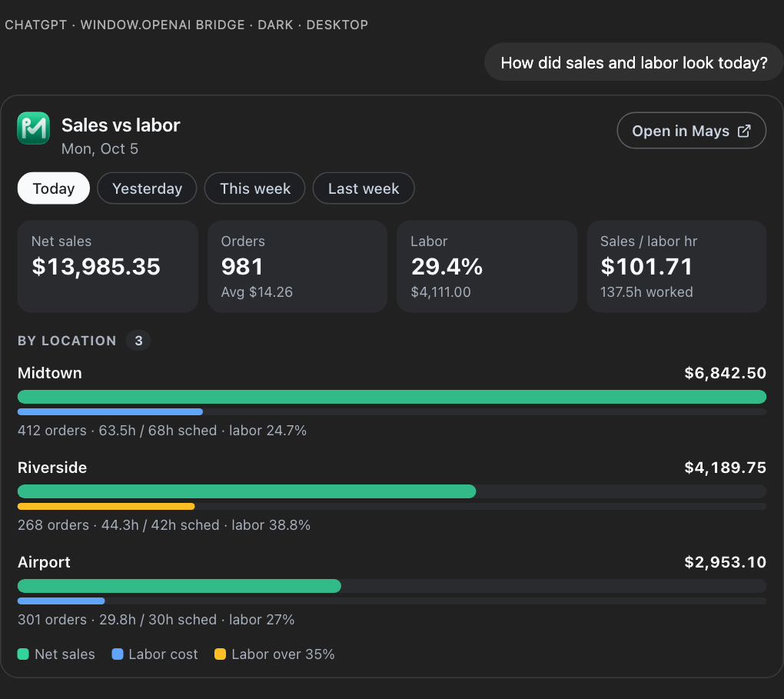Click Airport's blue labor cost bar
Viewport: 784px width, 699px height.
click(x=61, y=601)
